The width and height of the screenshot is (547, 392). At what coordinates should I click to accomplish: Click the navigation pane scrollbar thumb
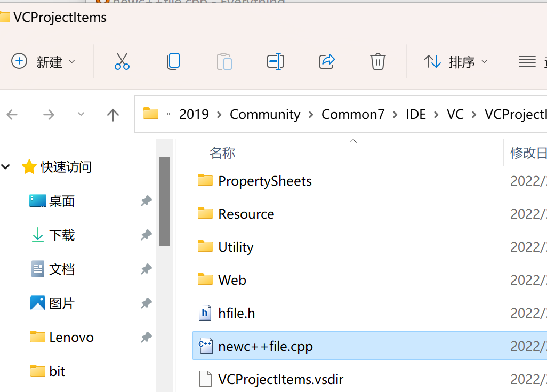click(x=164, y=202)
